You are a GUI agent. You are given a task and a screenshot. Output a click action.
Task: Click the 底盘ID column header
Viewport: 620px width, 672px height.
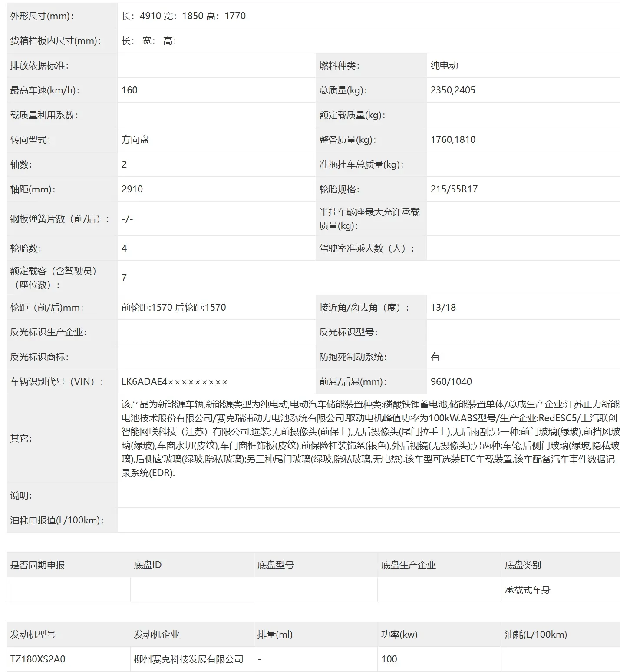click(x=148, y=565)
